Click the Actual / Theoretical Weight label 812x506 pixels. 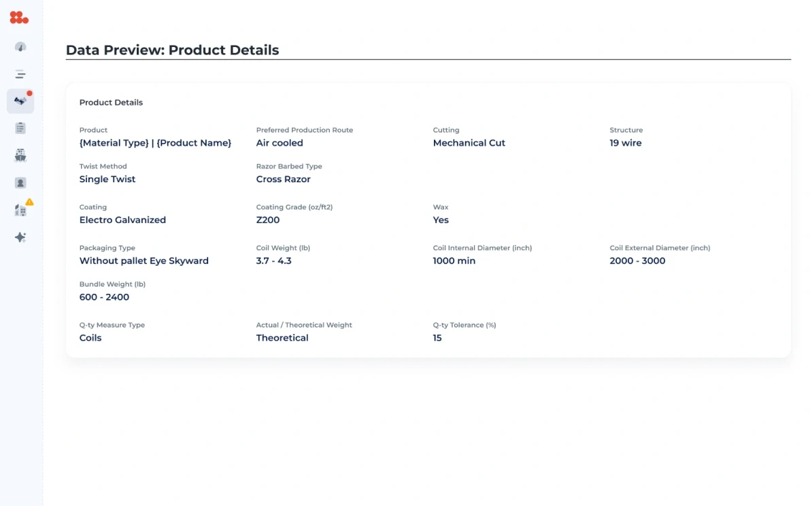(x=304, y=325)
